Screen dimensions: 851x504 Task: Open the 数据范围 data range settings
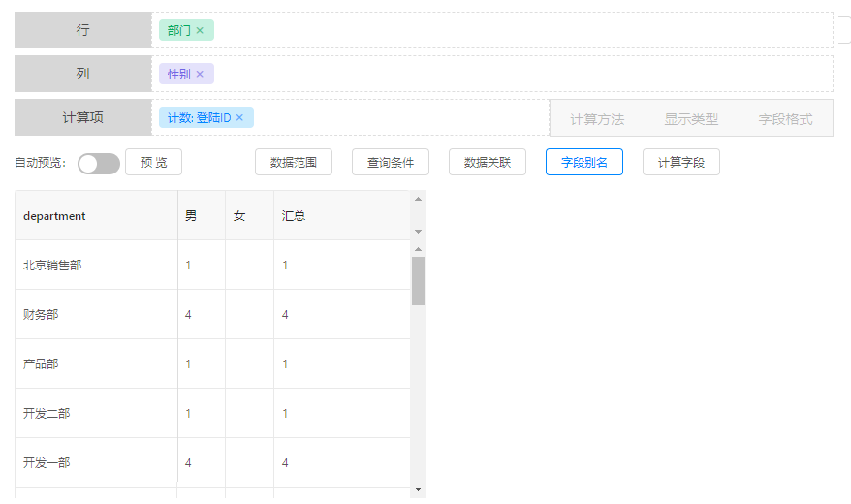click(293, 162)
